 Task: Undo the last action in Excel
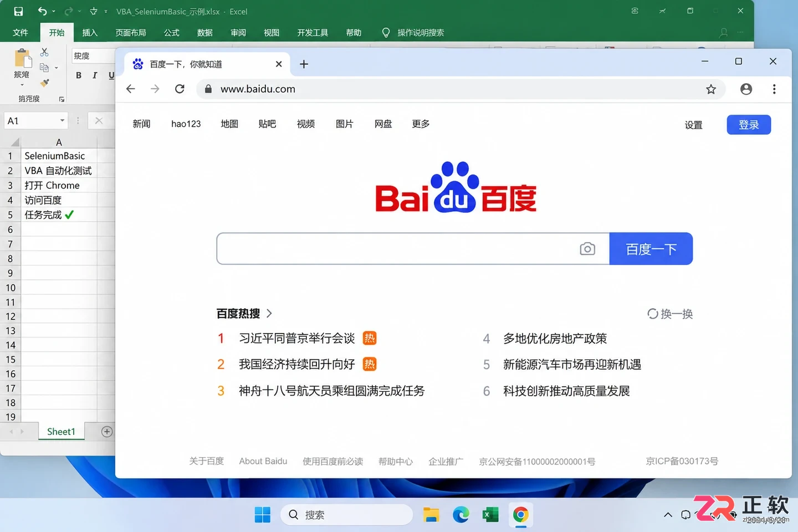click(42, 11)
